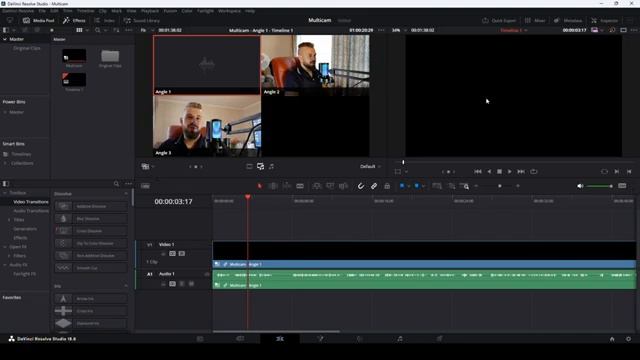The image size is (640, 360).
Task: Open the Help menu
Action: tap(250, 11)
